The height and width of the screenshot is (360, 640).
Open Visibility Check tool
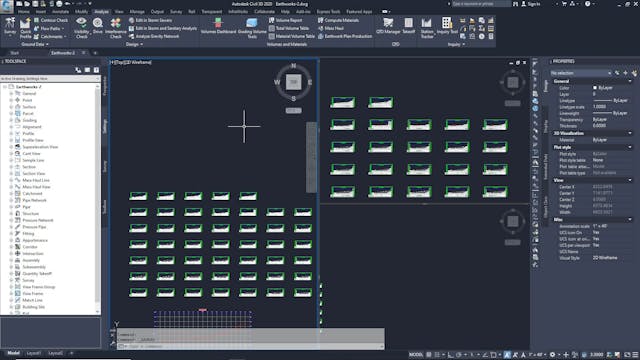point(81,28)
